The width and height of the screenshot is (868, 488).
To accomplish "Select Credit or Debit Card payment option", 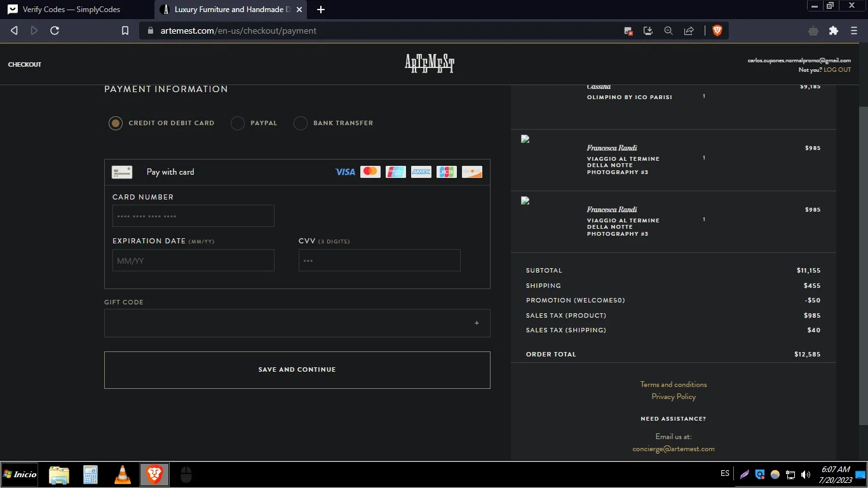I will [116, 123].
